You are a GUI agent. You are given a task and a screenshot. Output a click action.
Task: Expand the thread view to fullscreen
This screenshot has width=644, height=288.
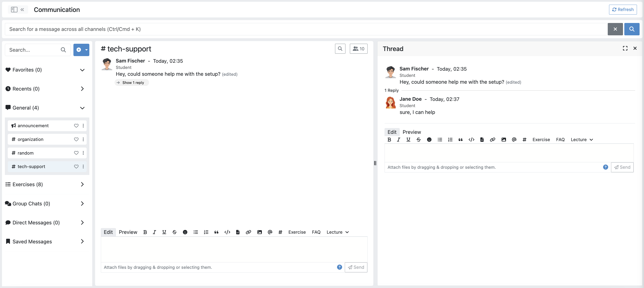625,48
